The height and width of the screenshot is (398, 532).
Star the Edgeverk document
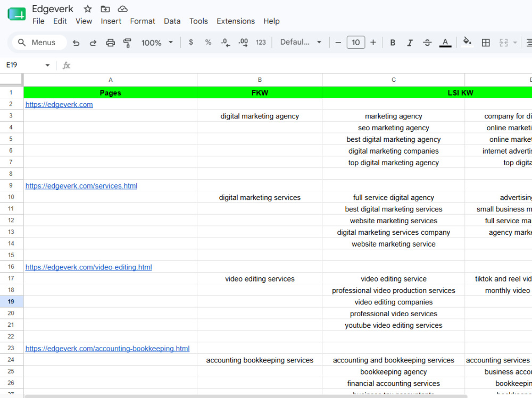coord(88,9)
